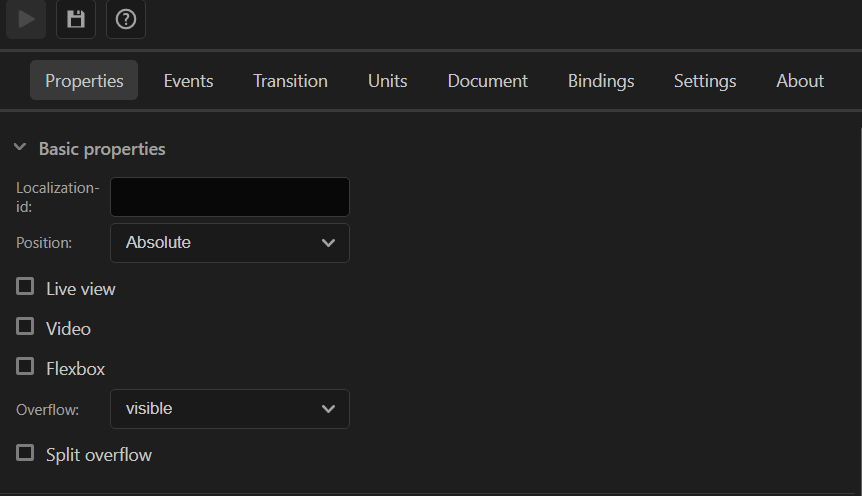Click the play preview icon
Viewport: 862px width, 496px height.
[x=26, y=19]
